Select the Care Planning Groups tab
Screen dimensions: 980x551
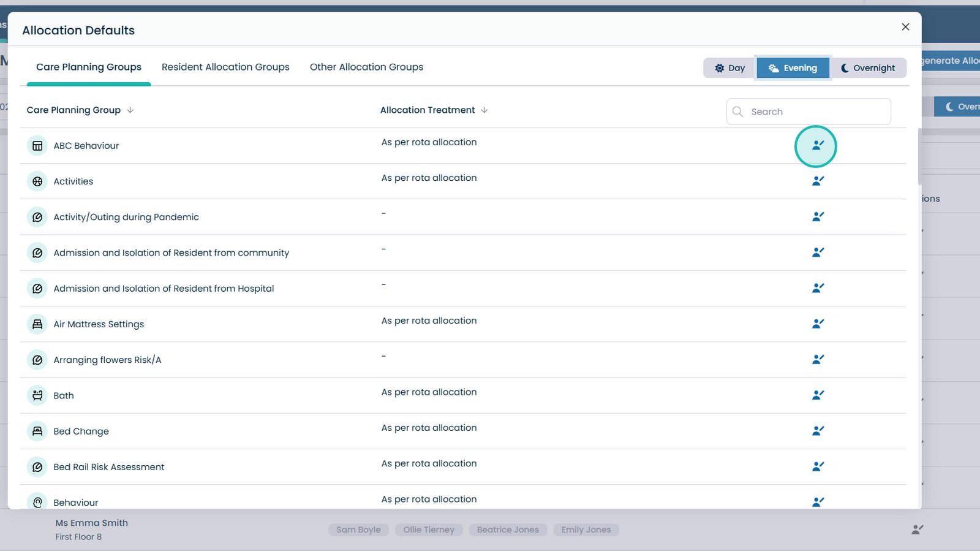[x=89, y=67]
